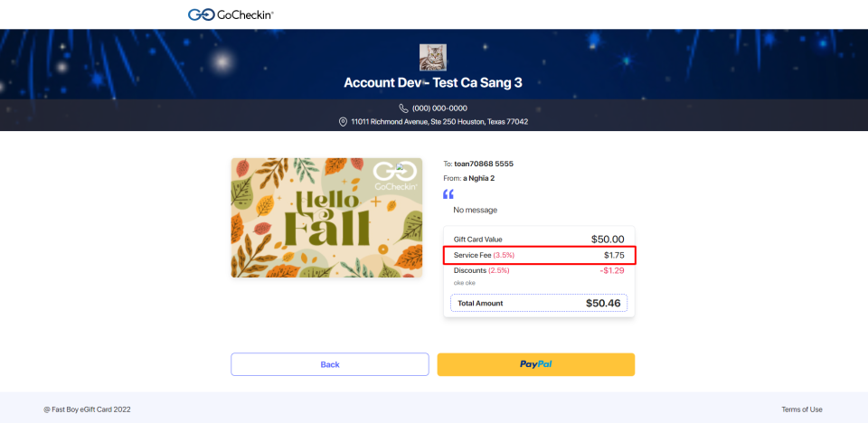Click the GoCheckin logo on gift card
The image size is (868, 423).
[396, 174]
